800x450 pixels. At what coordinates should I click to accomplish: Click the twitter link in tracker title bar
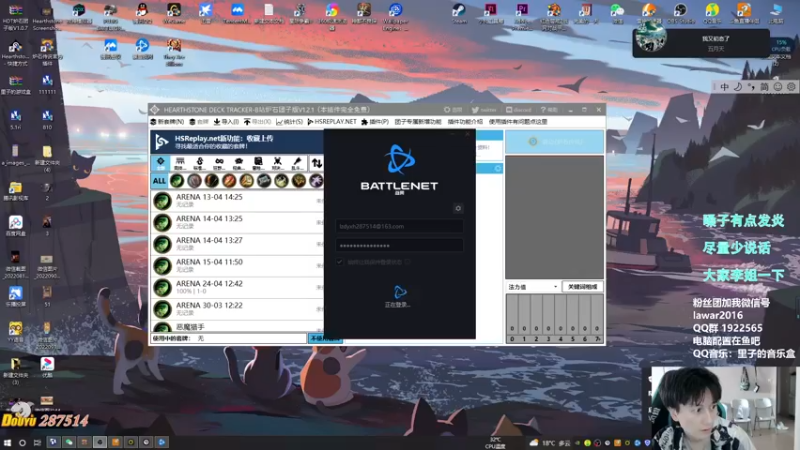tap(484, 110)
